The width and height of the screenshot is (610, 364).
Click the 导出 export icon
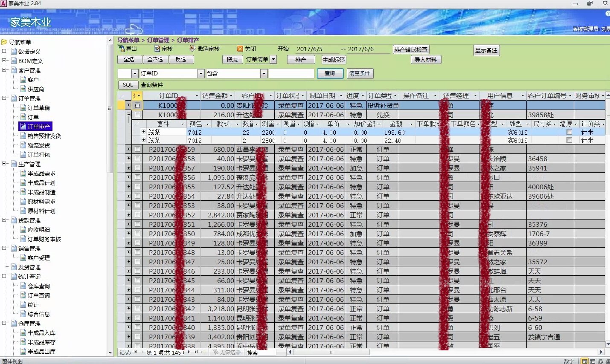point(121,49)
